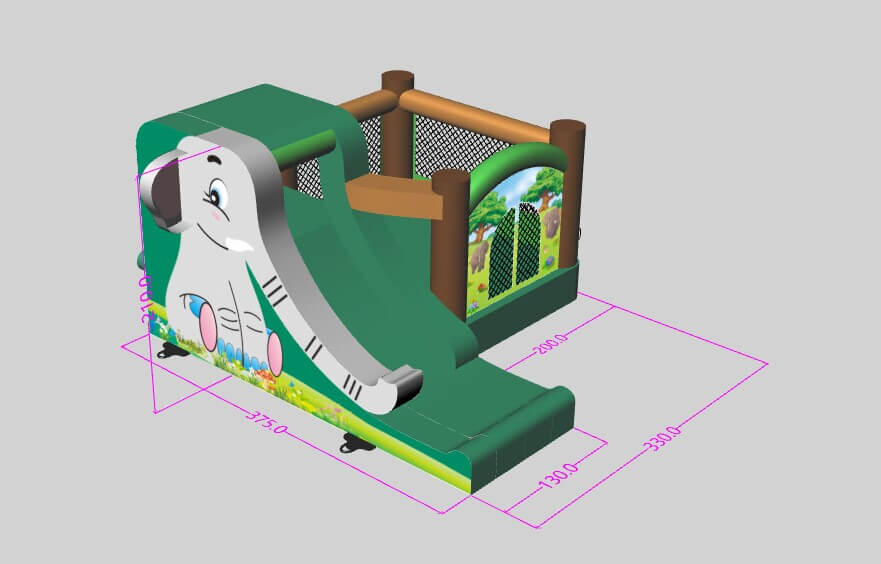Image resolution: width=881 pixels, height=564 pixels.
Task: Click the front brown log corner post
Action: point(449,240)
